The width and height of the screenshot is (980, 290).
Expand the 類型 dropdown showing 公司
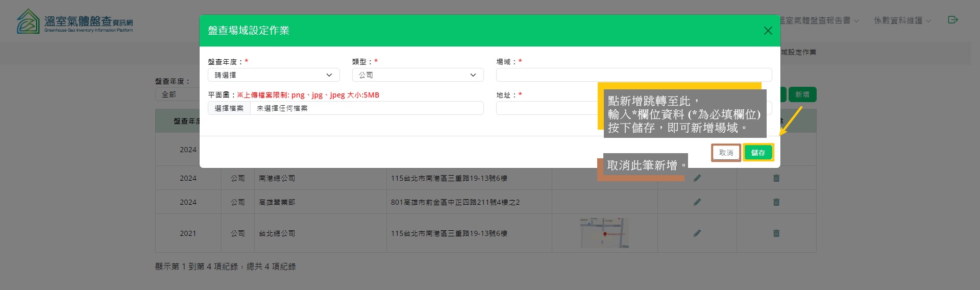[x=418, y=75]
